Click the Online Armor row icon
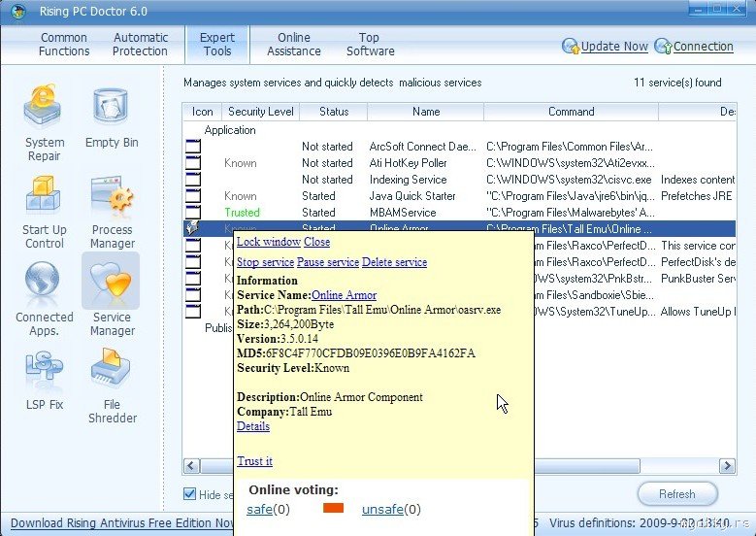Image resolution: width=756 pixels, height=536 pixels. click(193, 228)
